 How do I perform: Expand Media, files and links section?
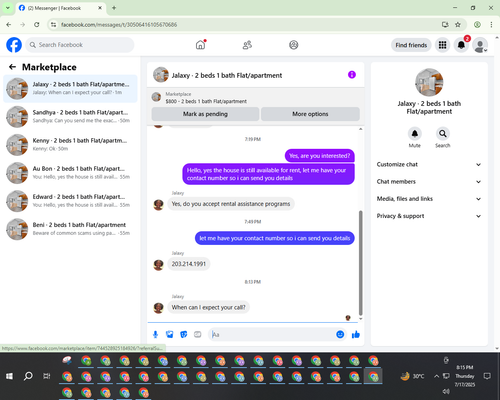tap(429, 199)
